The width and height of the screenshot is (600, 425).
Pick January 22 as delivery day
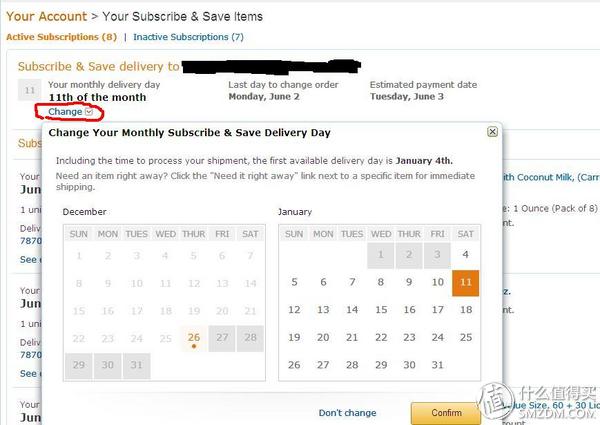coord(381,337)
